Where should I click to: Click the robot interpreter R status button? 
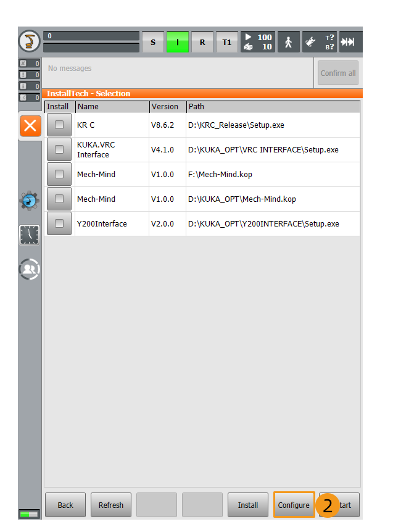(x=202, y=42)
